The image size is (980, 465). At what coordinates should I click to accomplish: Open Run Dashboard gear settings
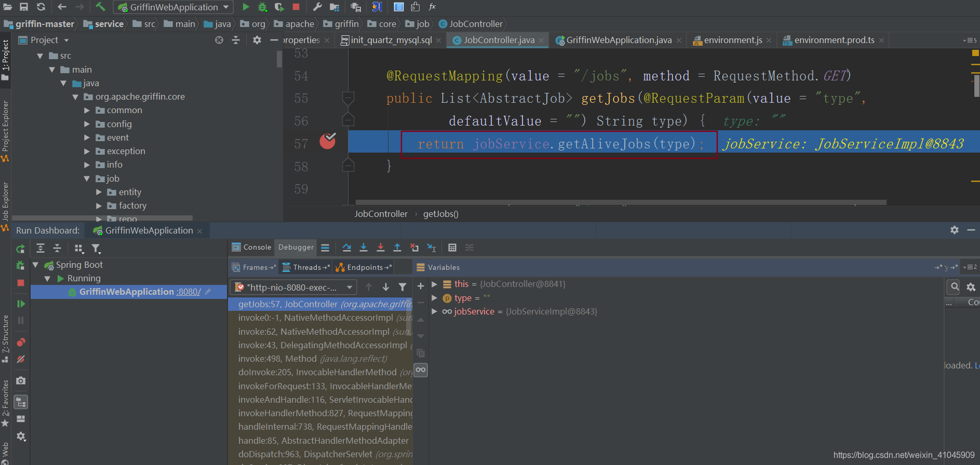click(x=955, y=230)
